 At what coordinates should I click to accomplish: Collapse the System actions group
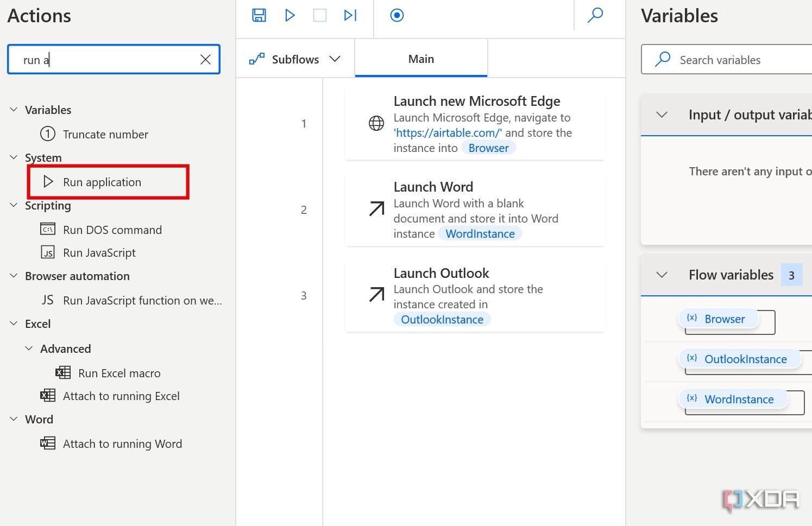coord(14,157)
